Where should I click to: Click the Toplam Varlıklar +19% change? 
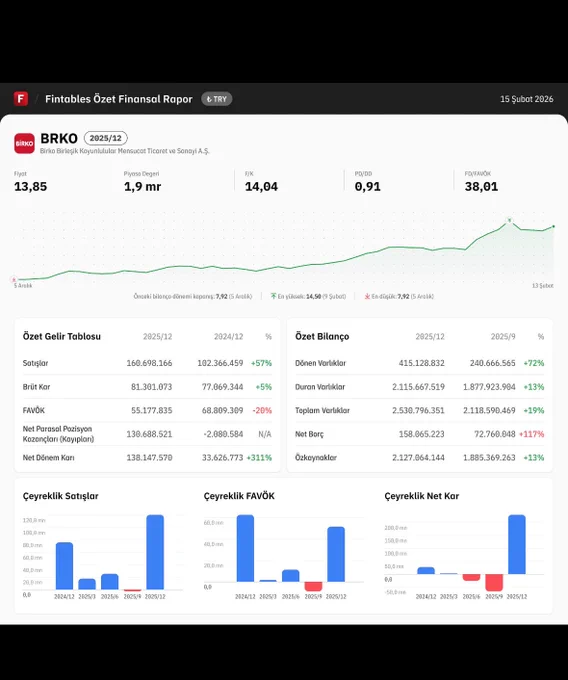pyautogui.click(x=533, y=410)
